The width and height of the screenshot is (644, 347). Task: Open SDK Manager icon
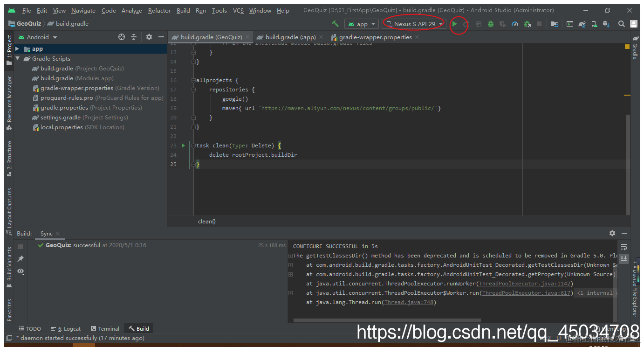coord(606,24)
